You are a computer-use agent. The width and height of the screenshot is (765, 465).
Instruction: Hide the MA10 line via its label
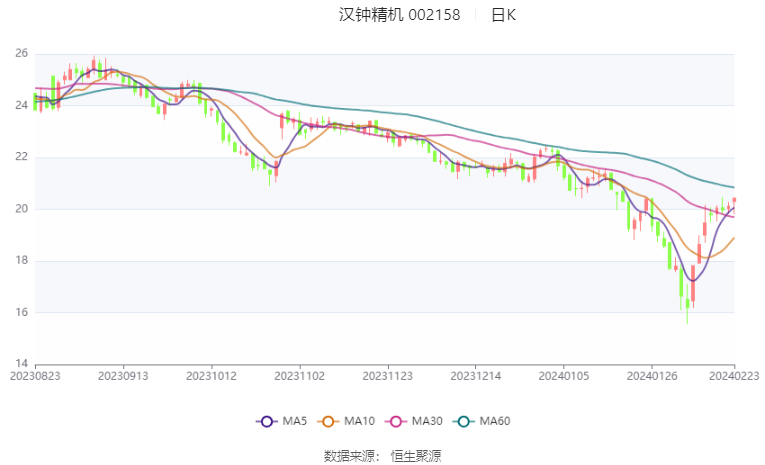[x=359, y=421]
